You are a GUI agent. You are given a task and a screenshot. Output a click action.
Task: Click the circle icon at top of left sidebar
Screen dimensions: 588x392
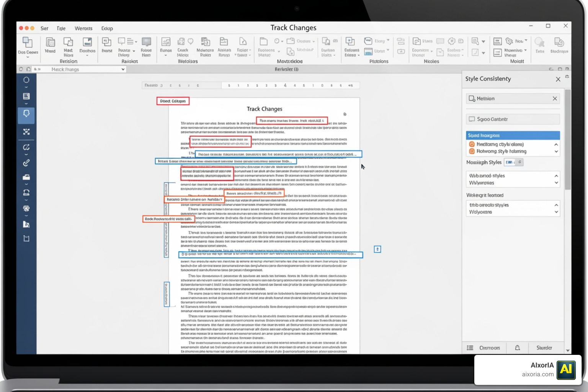coord(26,80)
